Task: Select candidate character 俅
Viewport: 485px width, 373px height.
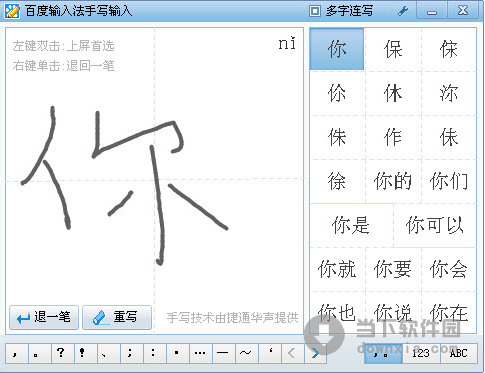Action: (x=448, y=137)
